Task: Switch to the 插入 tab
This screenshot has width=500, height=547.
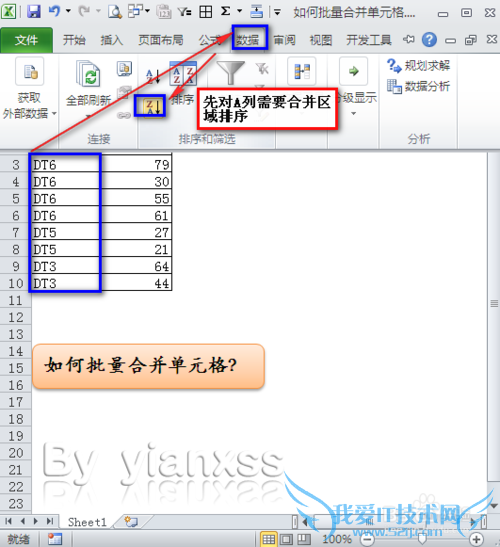Action: [x=112, y=40]
